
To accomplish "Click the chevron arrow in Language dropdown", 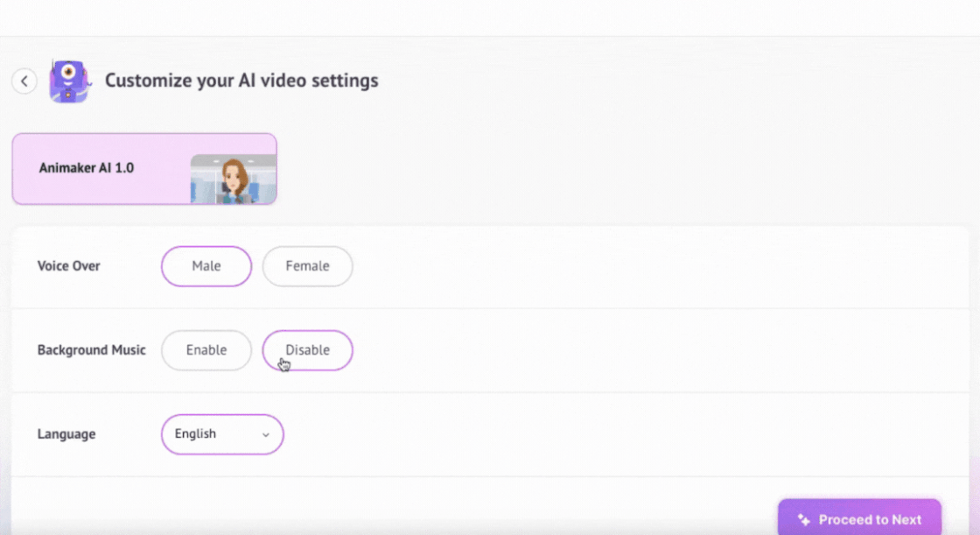I will [266, 435].
